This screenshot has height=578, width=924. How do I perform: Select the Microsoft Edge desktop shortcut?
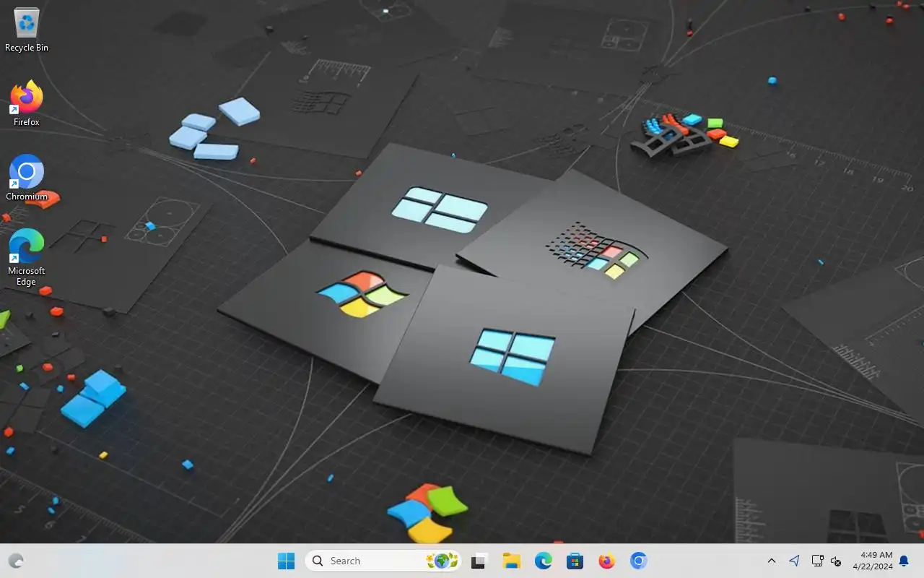[x=27, y=257]
